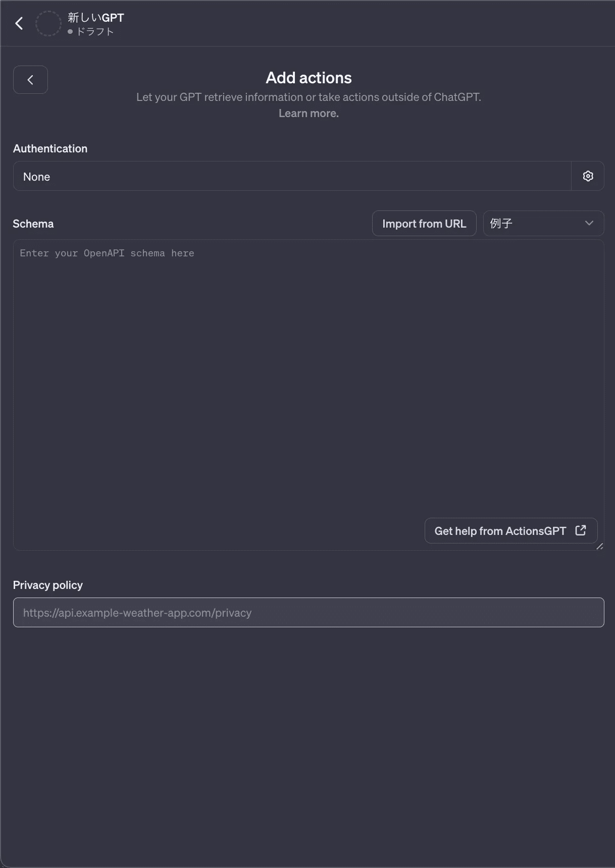Click the schema textarea resize handle
The image size is (615, 868).
pos(599,546)
